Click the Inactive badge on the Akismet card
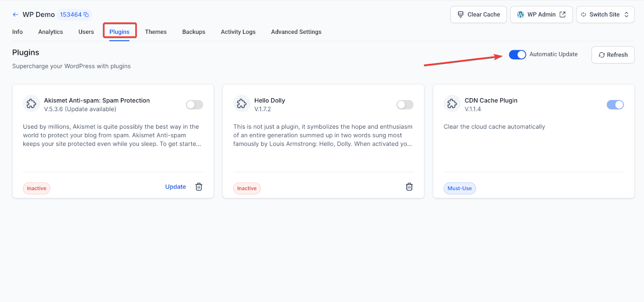 37,188
